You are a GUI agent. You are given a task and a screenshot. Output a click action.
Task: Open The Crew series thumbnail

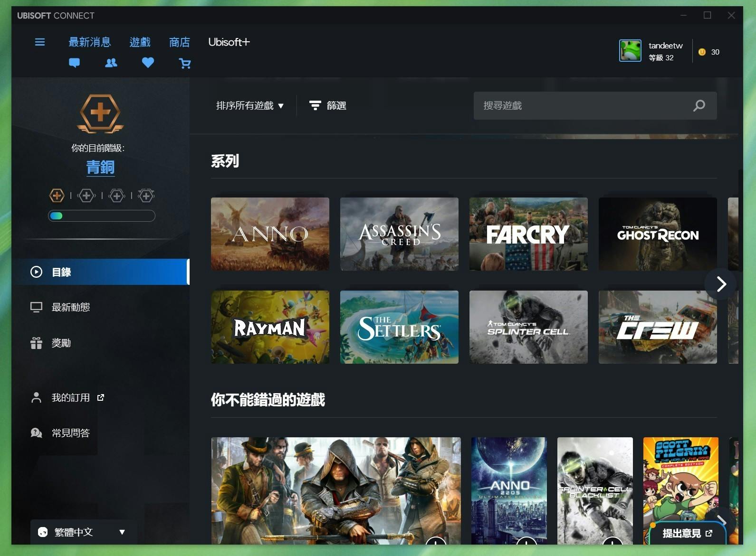point(658,327)
